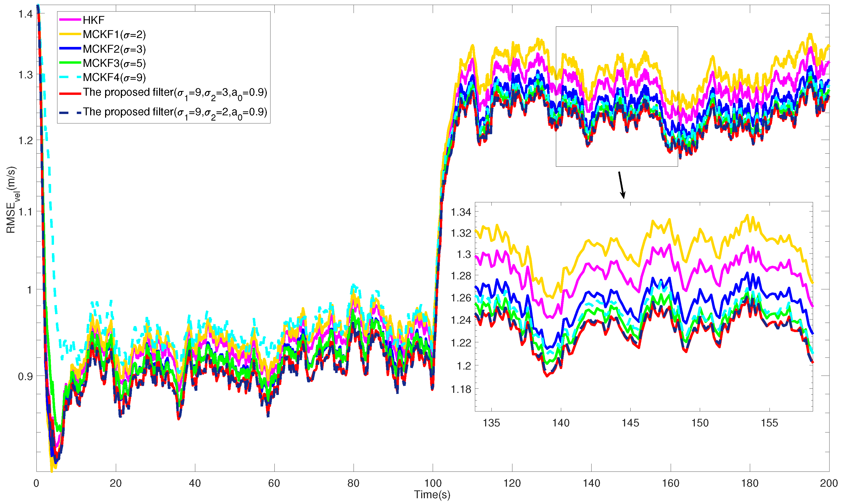845x504 pixels.
Task: Click y-axis tick label 0.9
Action: coord(25,376)
